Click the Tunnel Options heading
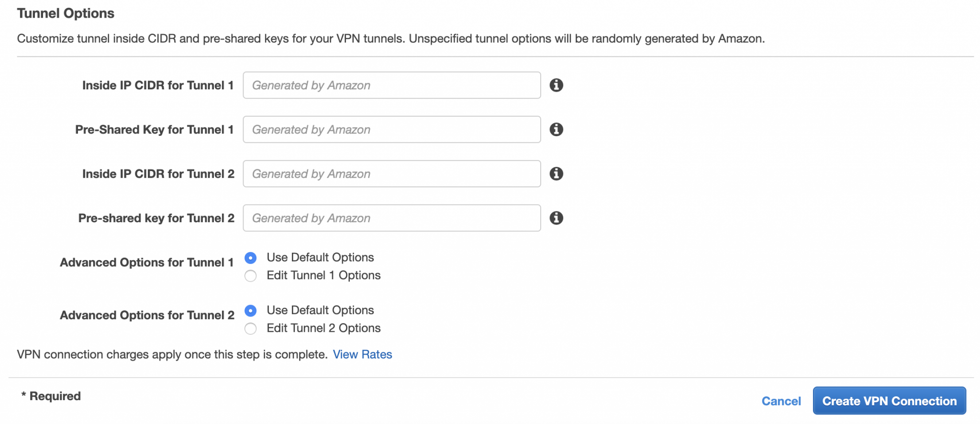Screen dimensions: 980x424 coord(66,13)
